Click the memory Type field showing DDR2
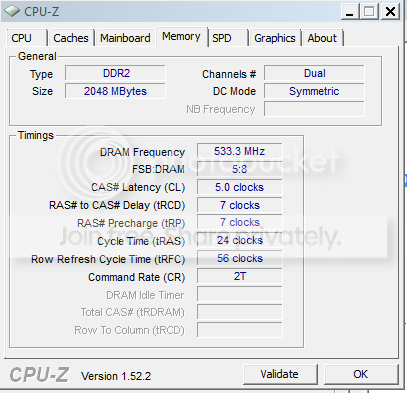Image resolution: width=407 pixels, height=393 pixels. click(x=115, y=73)
